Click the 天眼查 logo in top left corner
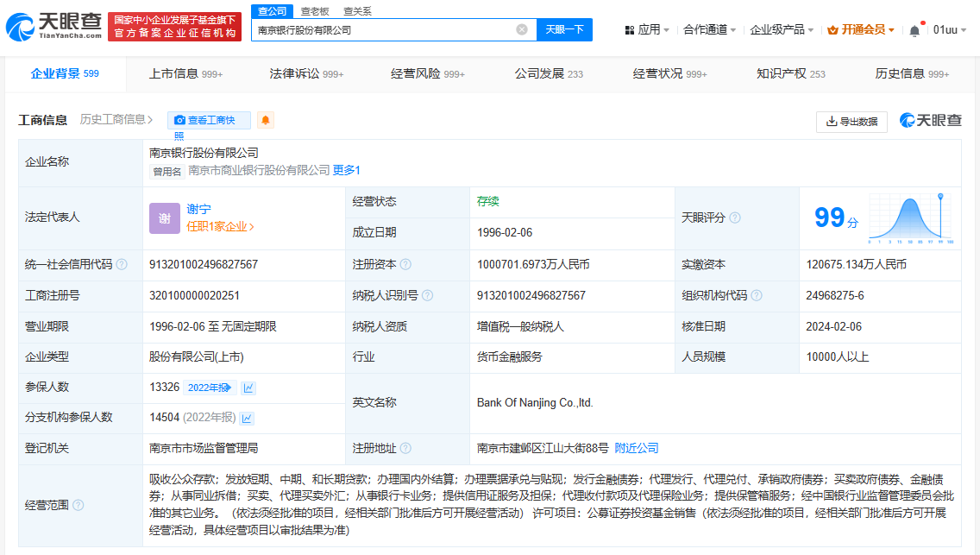 [x=53, y=25]
